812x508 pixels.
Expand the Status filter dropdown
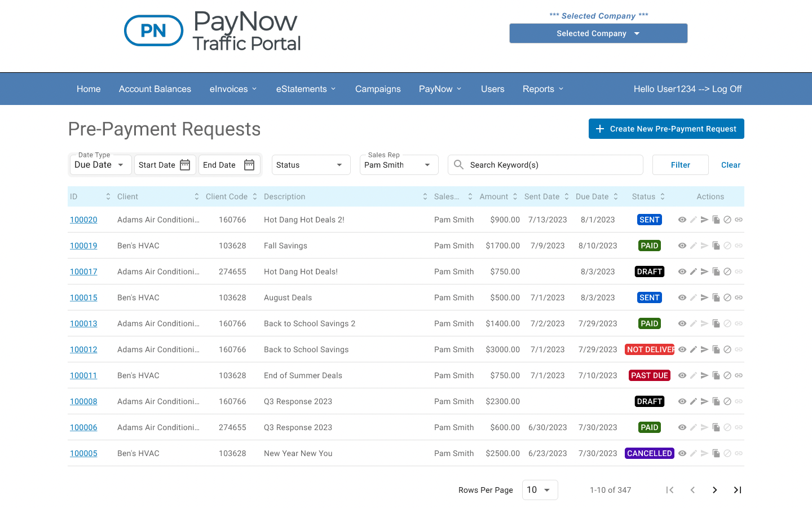[311, 165]
